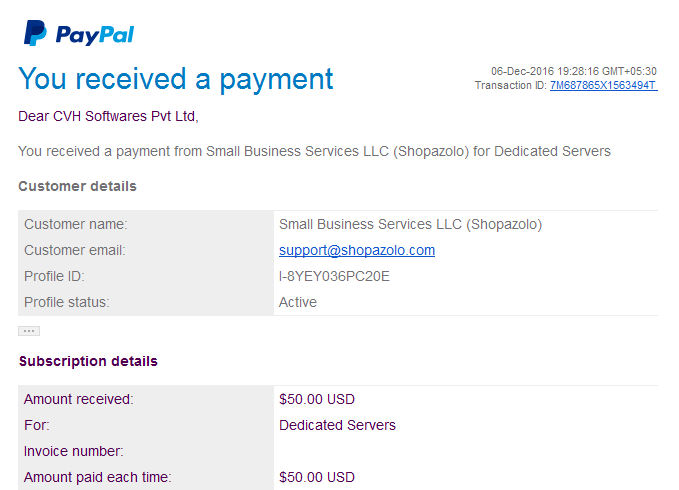679x490 pixels.
Task: Expand the hidden content ellipsis button
Action: coord(29,331)
